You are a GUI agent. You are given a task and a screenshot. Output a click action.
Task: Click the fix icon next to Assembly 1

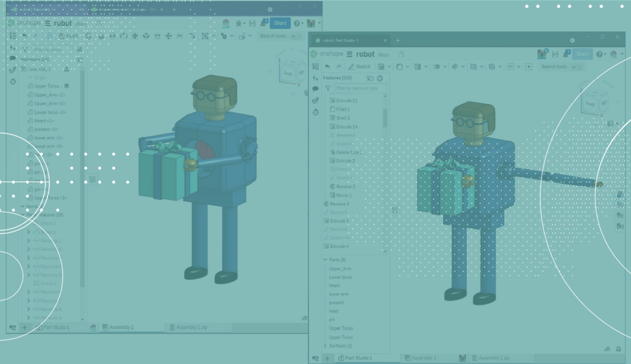pyautogui.click(x=66, y=69)
